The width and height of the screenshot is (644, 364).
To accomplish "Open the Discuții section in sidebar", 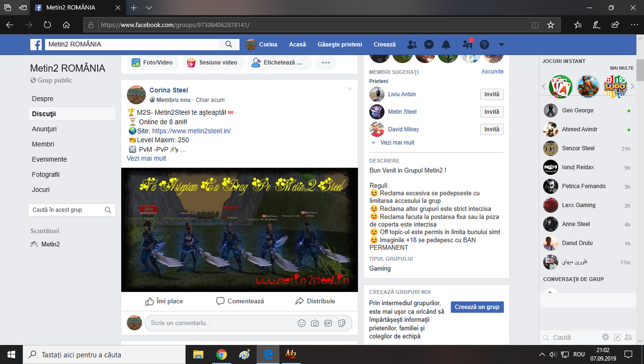I will (72, 114).
